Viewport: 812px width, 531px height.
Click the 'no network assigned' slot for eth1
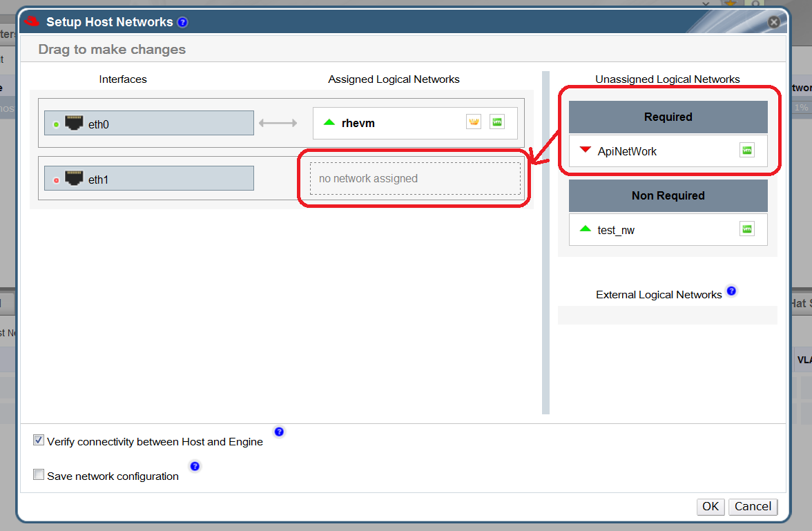(x=414, y=179)
